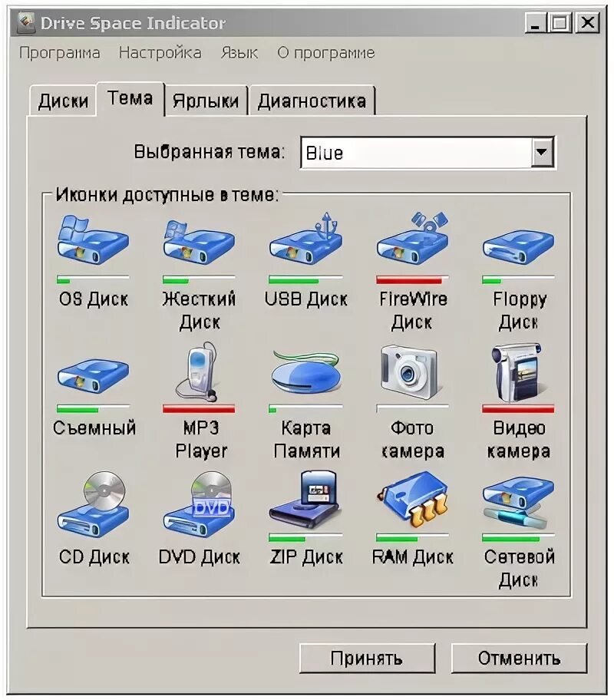Click the Принять button

pos(367,658)
